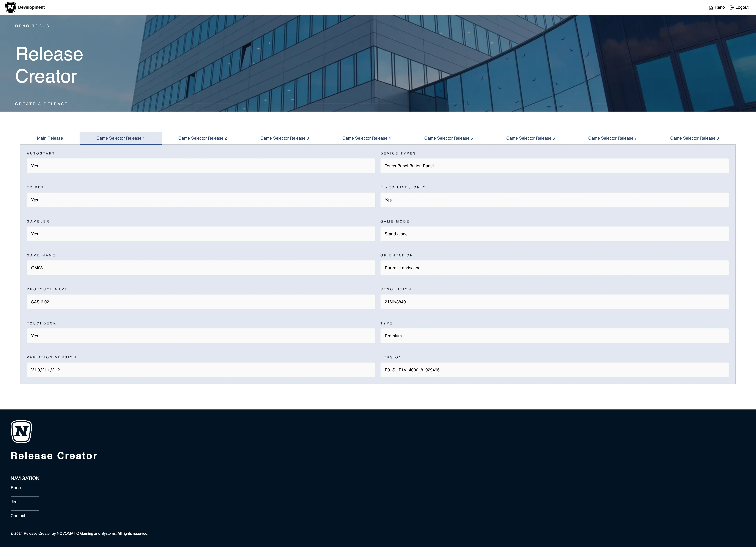The image size is (756, 547).
Task: Click the home icon beside Reno
Action: pyautogui.click(x=711, y=8)
